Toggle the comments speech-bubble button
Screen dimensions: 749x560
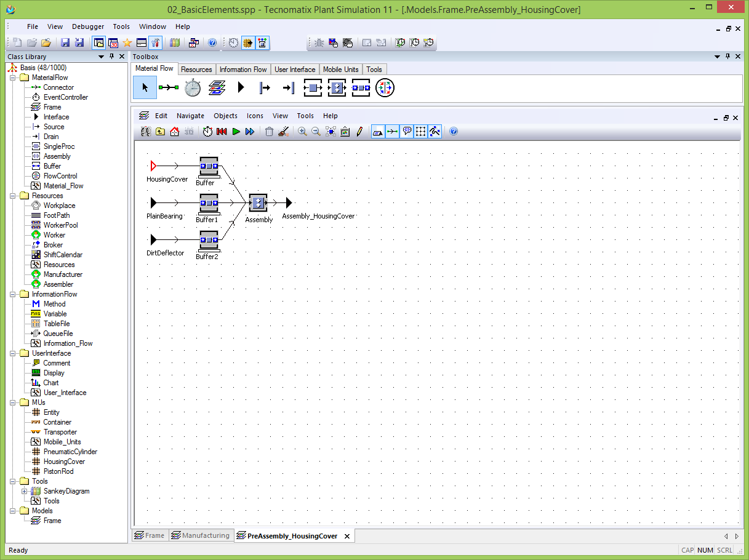[x=406, y=132]
